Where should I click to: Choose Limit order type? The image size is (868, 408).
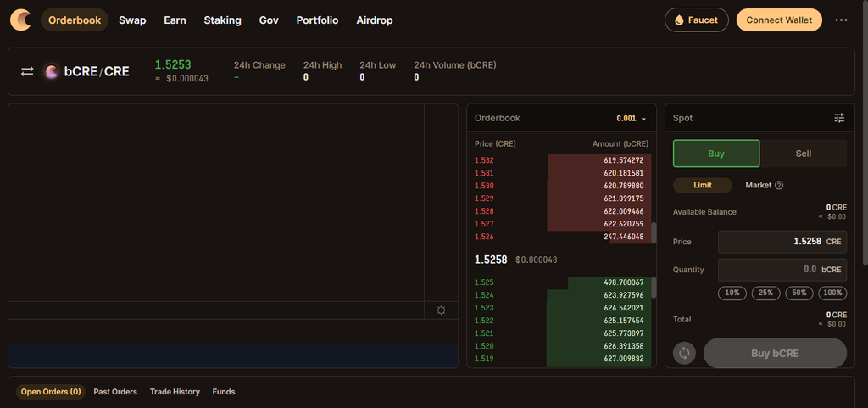click(703, 185)
